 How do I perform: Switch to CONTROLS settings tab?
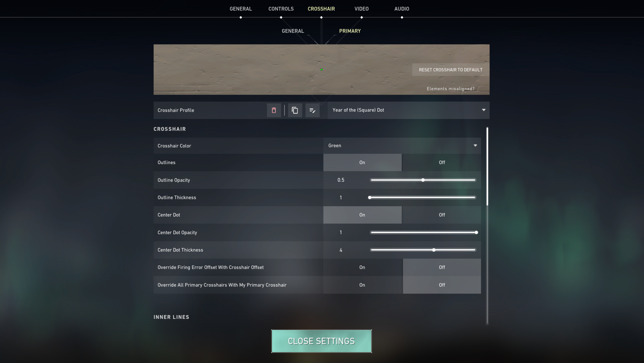point(281,9)
